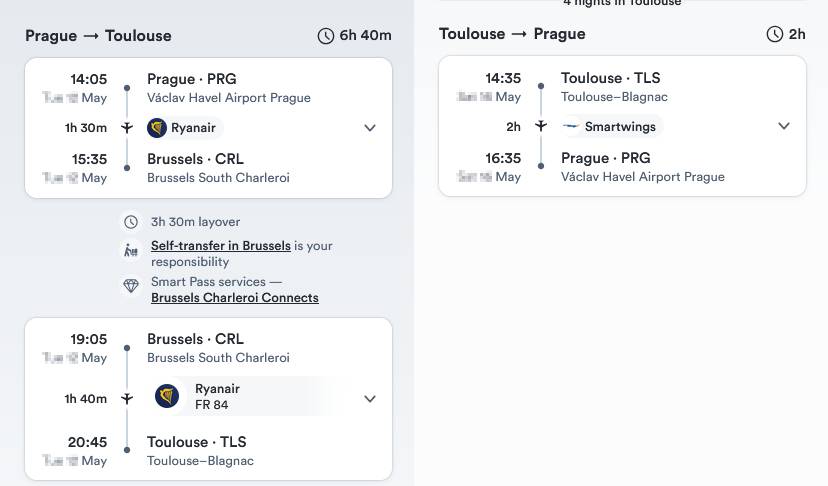The image size is (828, 486).
Task: Click the Toulouse → Prague heading
Action: pos(512,34)
